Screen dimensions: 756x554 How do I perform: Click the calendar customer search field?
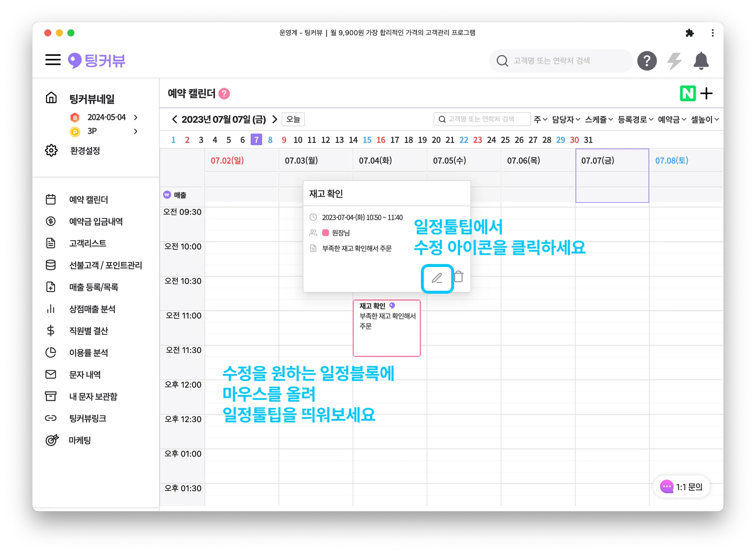click(482, 119)
